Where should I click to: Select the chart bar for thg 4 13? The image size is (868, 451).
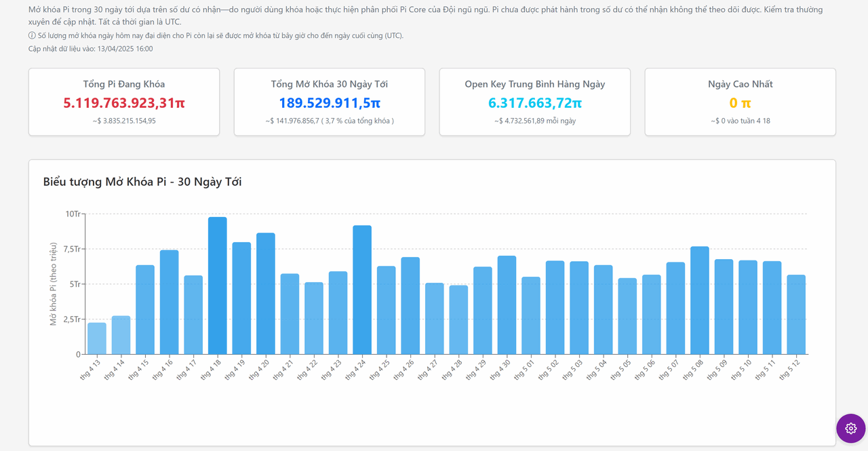[x=97, y=338]
